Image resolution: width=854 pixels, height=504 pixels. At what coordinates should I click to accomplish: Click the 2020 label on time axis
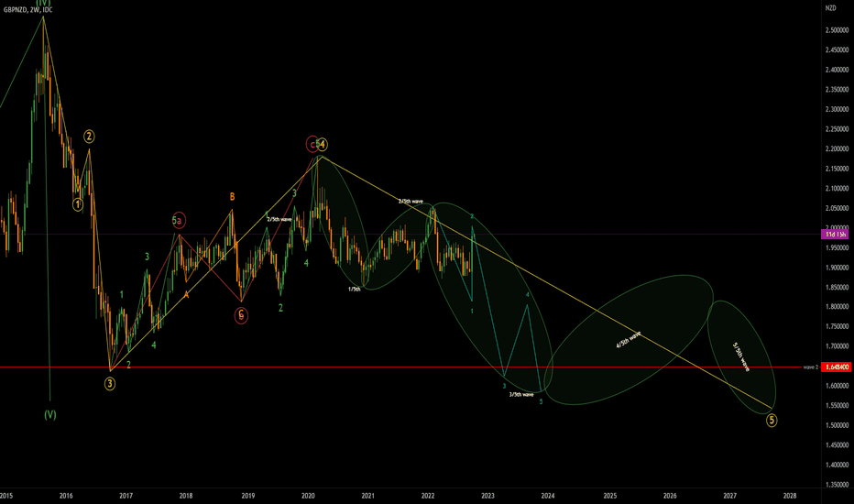[x=308, y=496]
